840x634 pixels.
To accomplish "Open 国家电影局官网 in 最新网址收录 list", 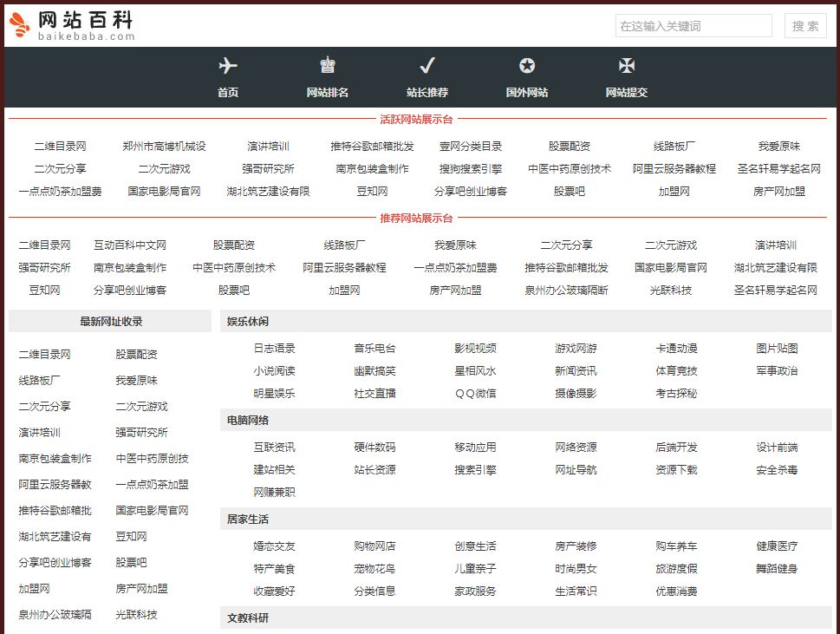I will (153, 510).
